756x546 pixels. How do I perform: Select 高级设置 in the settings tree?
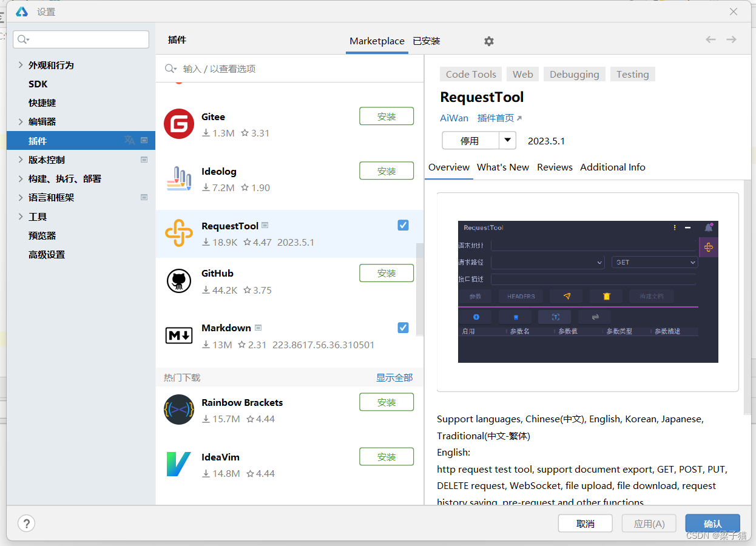47,254
